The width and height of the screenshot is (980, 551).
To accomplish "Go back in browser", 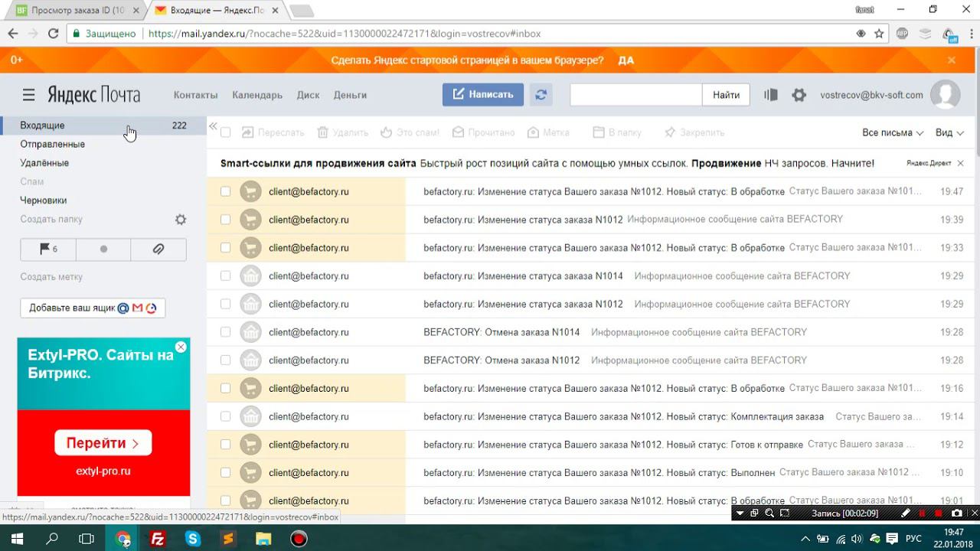I will pos(13,34).
